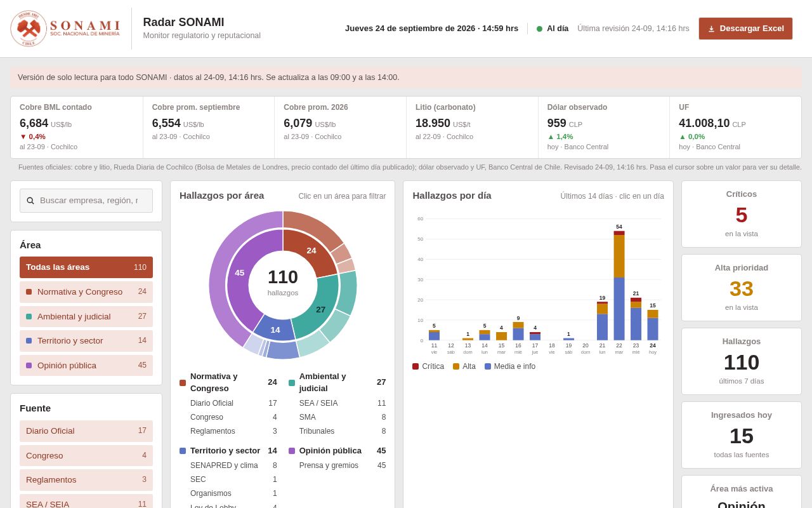Select 'Todas las áreas' in the Área filter

tap(86, 267)
